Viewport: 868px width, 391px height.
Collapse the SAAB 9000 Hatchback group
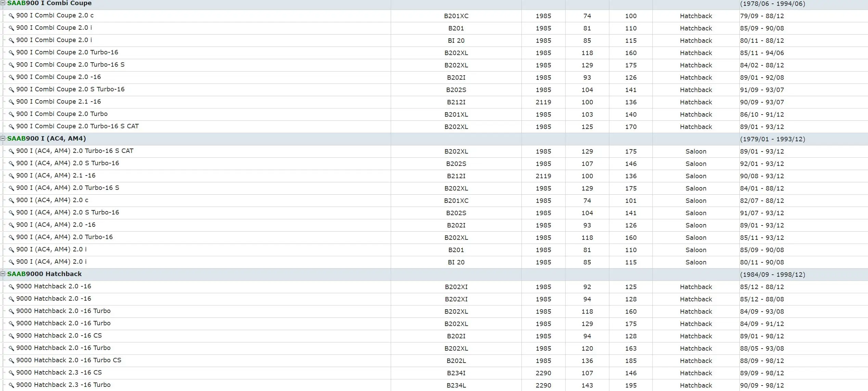pos(3,274)
